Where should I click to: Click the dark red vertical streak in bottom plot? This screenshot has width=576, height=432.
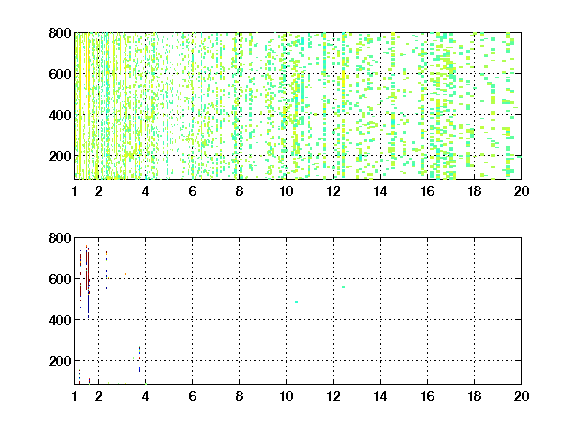(x=86, y=270)
